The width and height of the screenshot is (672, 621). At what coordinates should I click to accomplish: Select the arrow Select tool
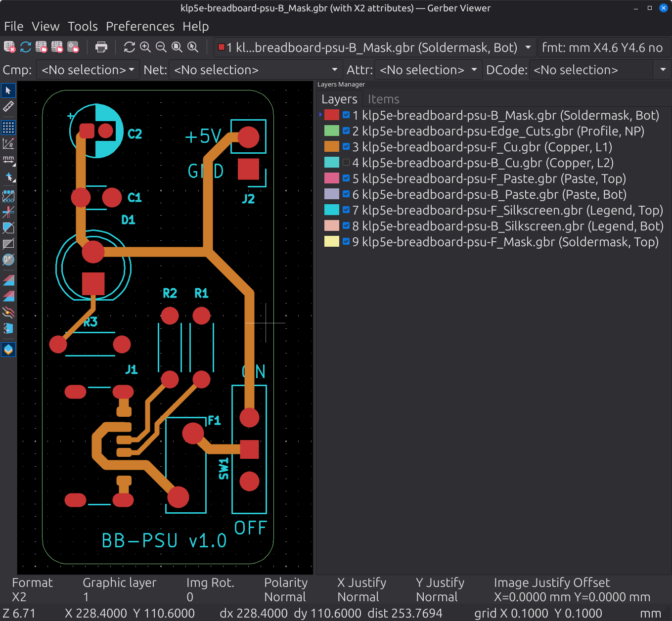pyautogui.click(x=8, y=90)
